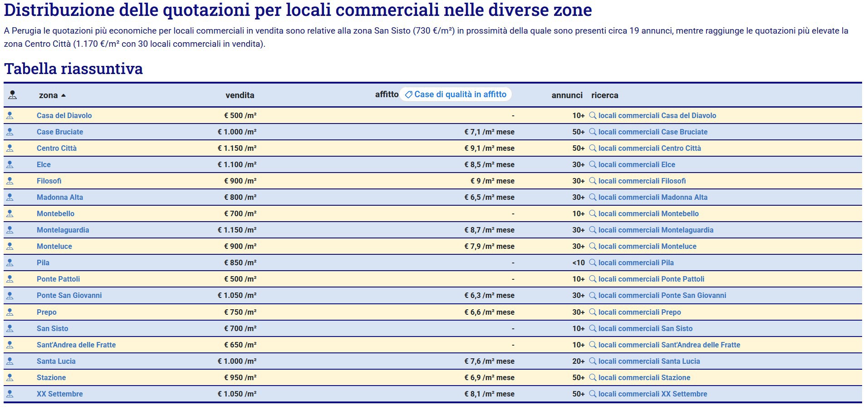Image resolution: width=868 pixels, height=416 pixels.
Task: Click the sort arrow next to zona
Action: tap(64, 95)
